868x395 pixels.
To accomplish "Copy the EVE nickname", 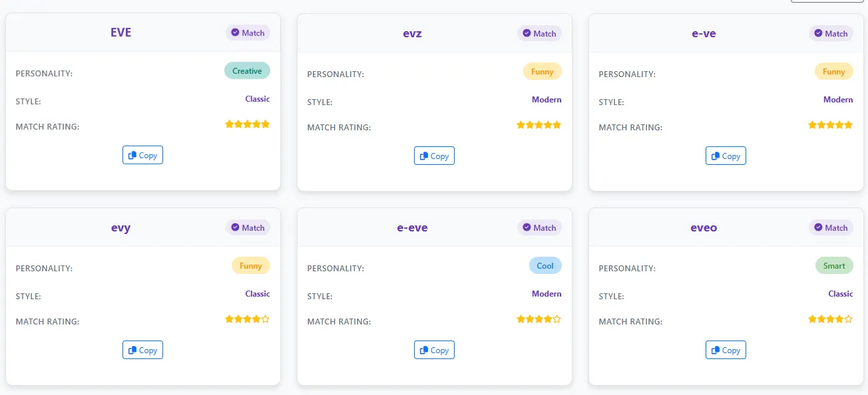I will pyautogui.click(x=142, y=156).
